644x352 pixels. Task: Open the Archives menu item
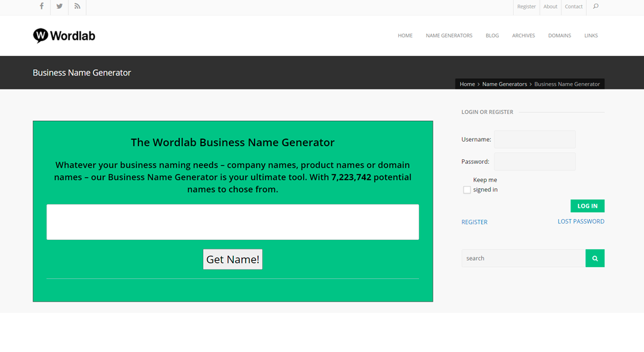tap(523, 36)
